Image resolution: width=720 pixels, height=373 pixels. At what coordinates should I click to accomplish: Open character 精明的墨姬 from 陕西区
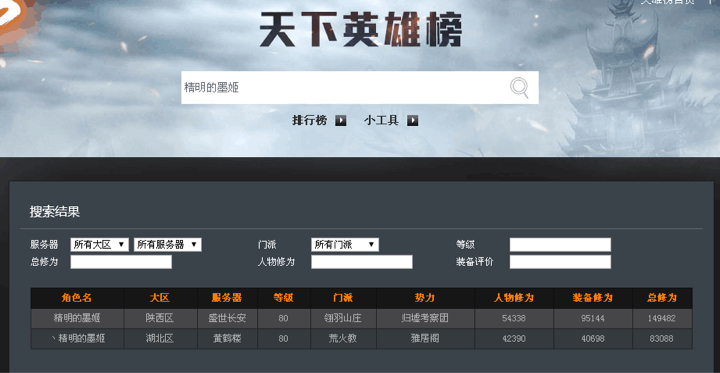tap(77, 318)
